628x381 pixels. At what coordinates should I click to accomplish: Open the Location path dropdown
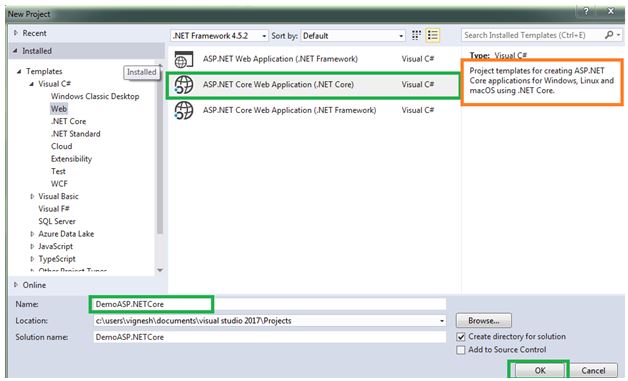coord(441,321)
